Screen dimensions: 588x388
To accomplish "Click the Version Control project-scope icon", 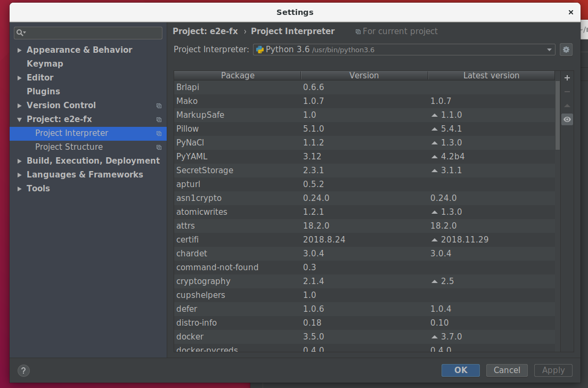I will pos(159,106).
